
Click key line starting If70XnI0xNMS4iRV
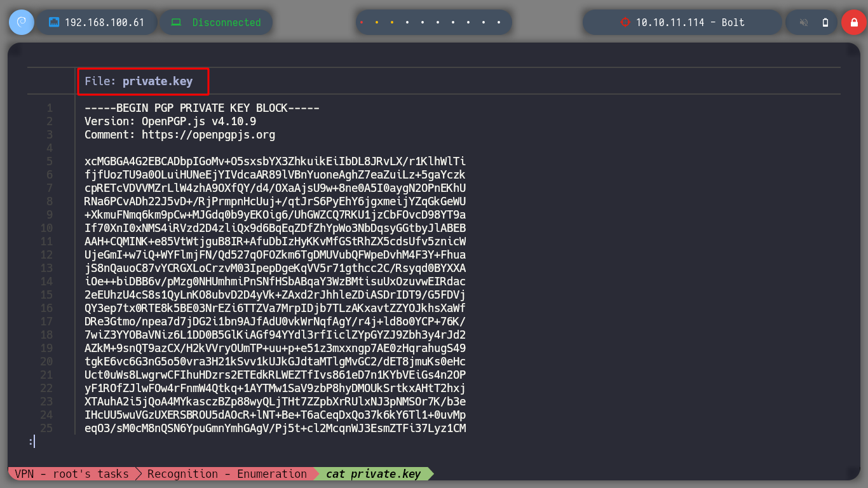coord(275,228)
